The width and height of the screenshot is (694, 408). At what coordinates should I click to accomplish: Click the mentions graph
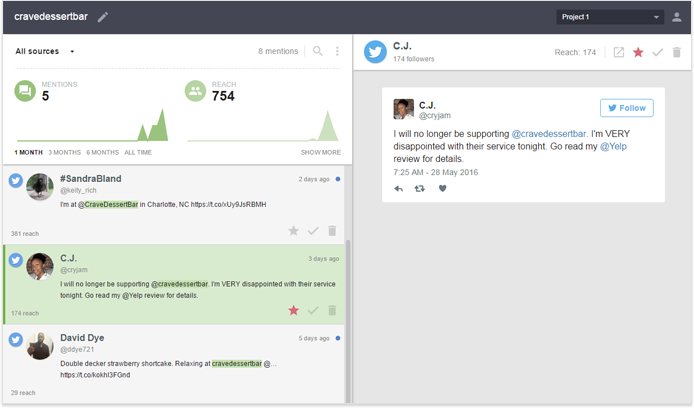point(93,125)
